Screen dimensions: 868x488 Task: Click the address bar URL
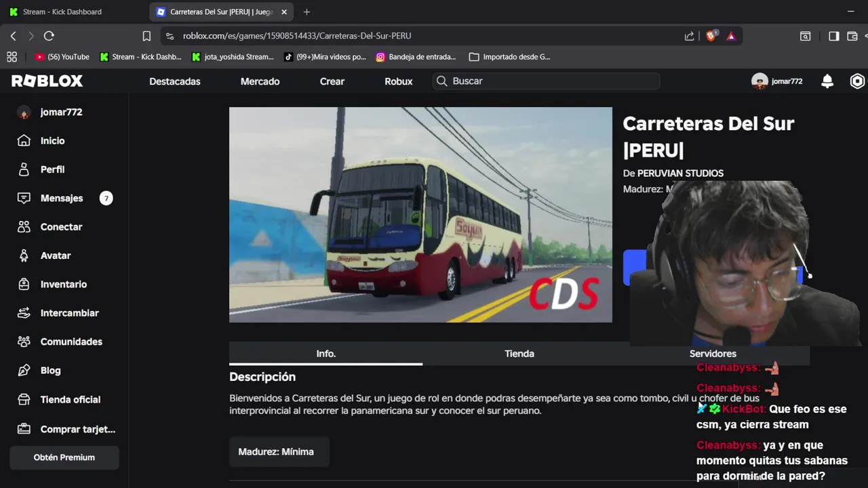coord(297,36)
